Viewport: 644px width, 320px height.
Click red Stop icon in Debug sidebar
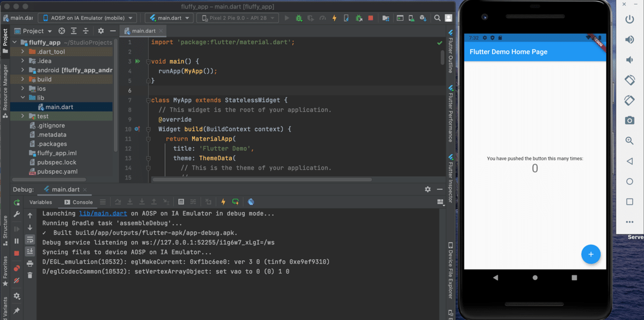[x=17, y=253]
